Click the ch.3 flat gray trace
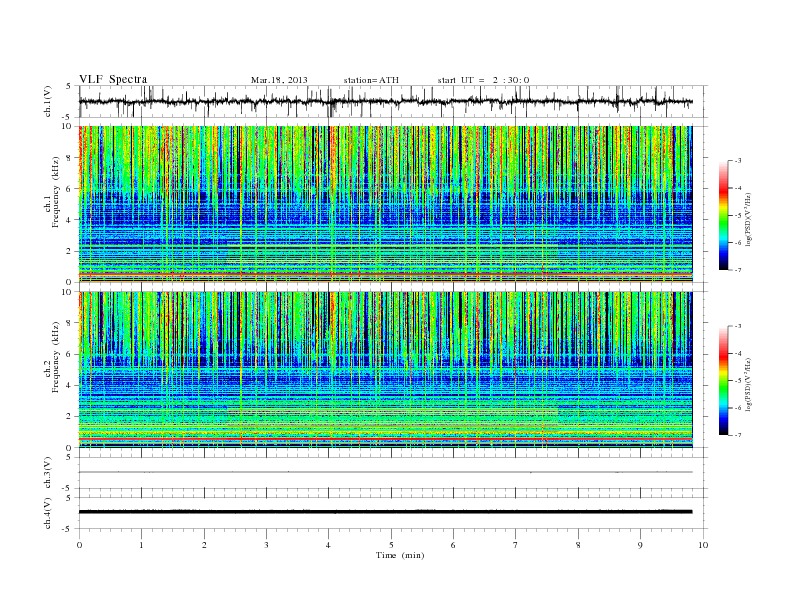The width and height of the screenshot is (792, 612). [385, 472]
